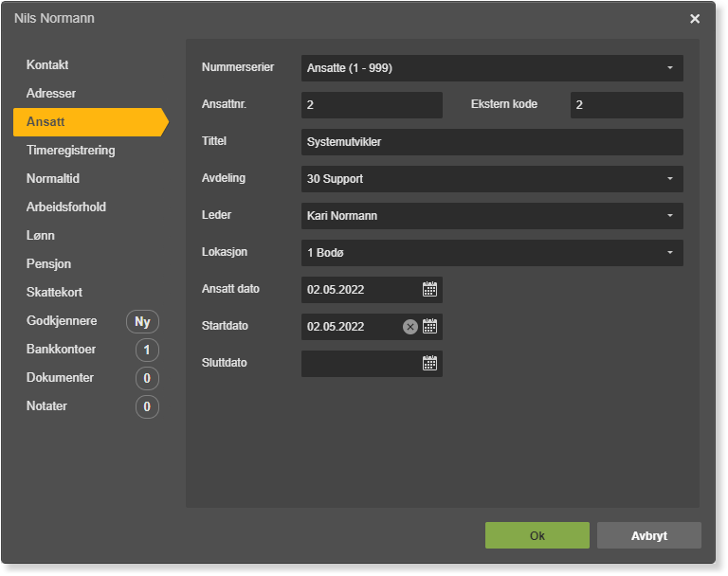Focus the Ansattnr. input field
The height and width of the screenshot is (576, 728).
(x=372, y=105)
